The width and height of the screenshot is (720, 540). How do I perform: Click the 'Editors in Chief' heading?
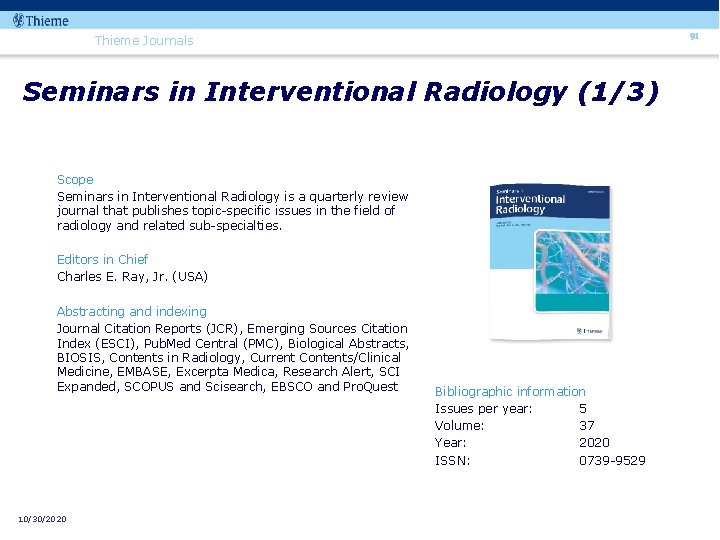tap(102, 259)
